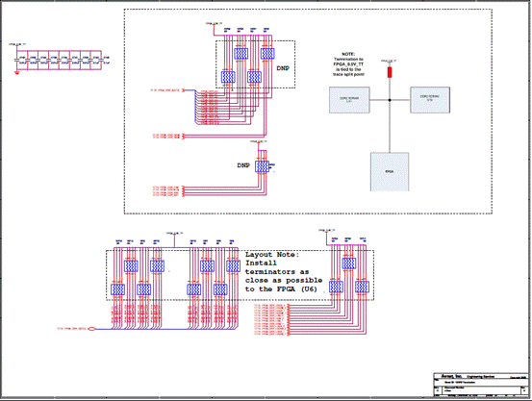Select the leftmost capacitor in the capacitor bank
The height and width of the screenshot is (401, 532).
click(x=16, y=60)
